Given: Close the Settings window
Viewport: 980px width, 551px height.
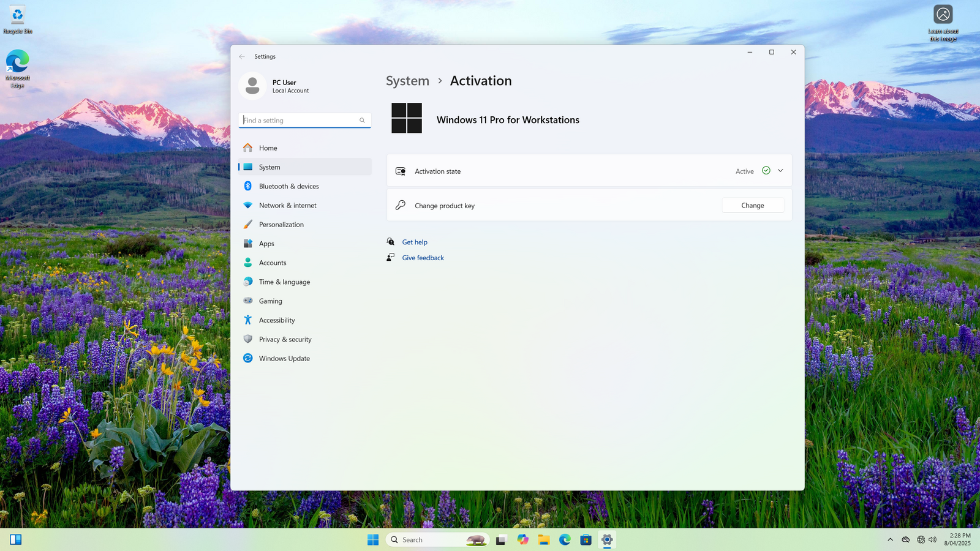Looking at the screenshot, I should tap(794, 52).
